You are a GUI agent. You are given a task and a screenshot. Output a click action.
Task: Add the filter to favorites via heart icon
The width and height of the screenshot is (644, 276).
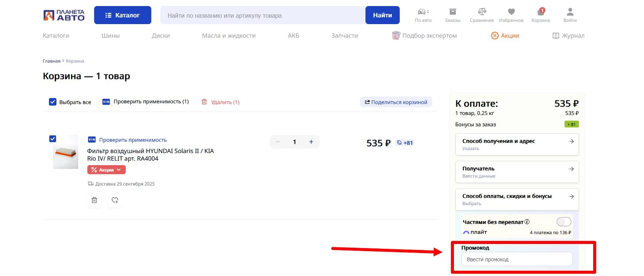(x=115, y=200)
